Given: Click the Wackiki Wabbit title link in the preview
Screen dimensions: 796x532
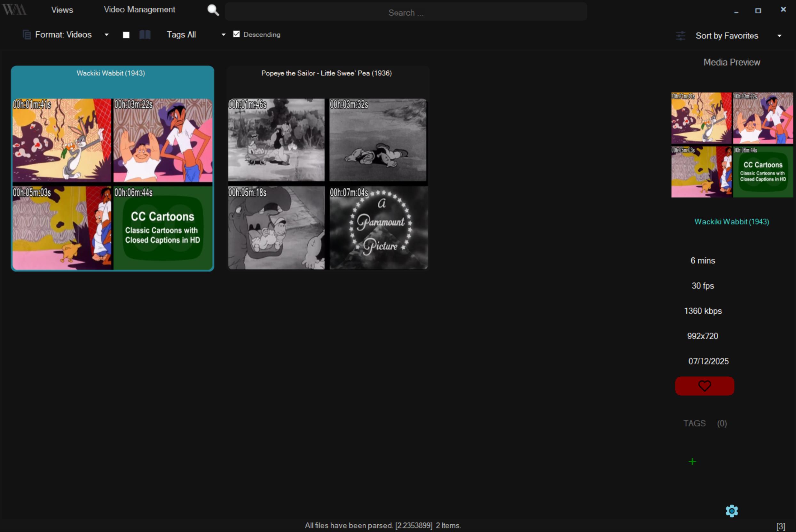Looking at the screenshot, I should click(x=731, y=222).
